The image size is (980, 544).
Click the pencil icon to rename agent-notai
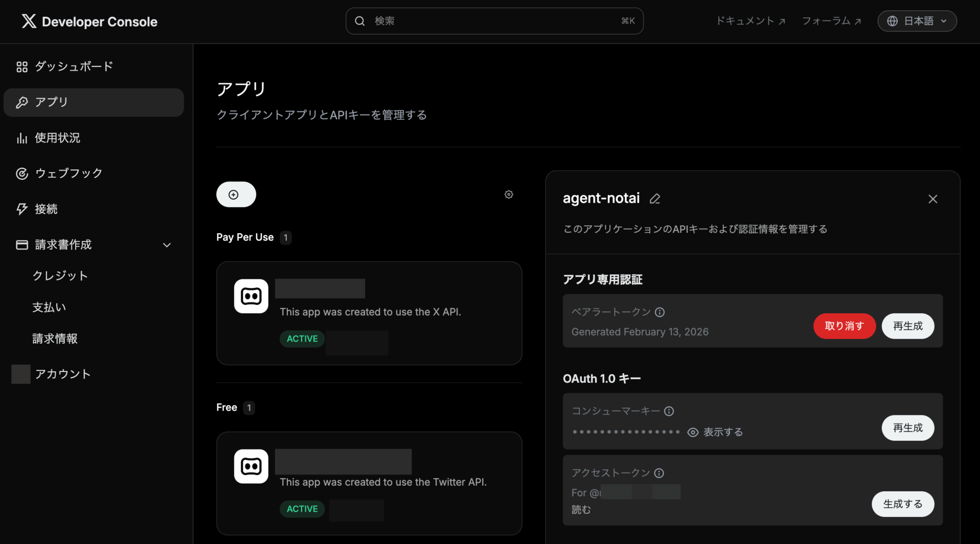tap(655, 199)
